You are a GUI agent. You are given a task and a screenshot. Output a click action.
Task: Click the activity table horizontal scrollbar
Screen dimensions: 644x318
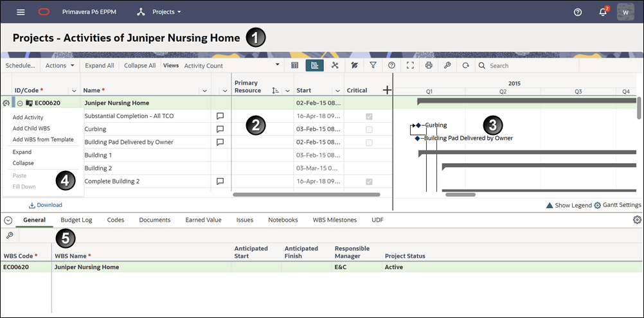307,195
